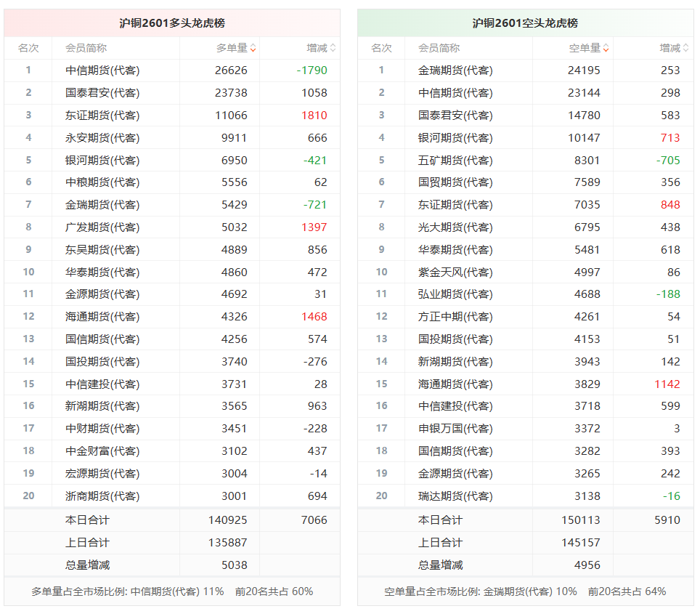Click long 本日合计 total 140925
This screenshot has height=614, width=700.
click(228, 520)
